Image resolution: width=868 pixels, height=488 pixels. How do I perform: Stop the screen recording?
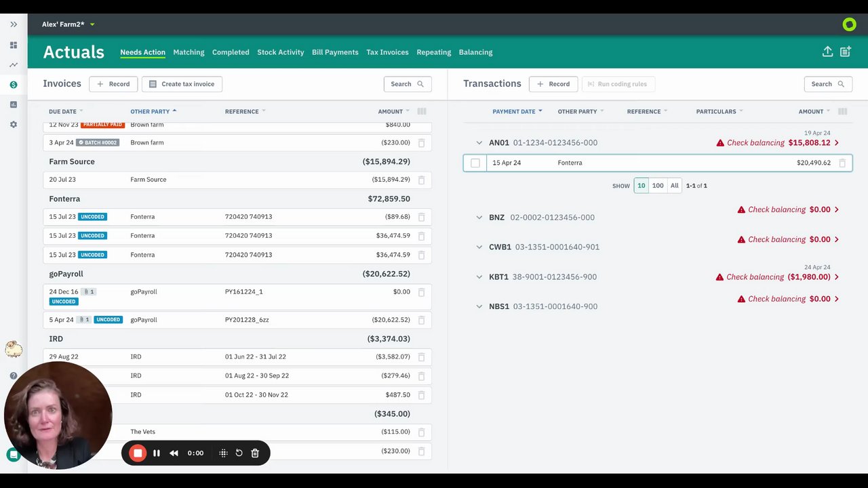point(138,453)
